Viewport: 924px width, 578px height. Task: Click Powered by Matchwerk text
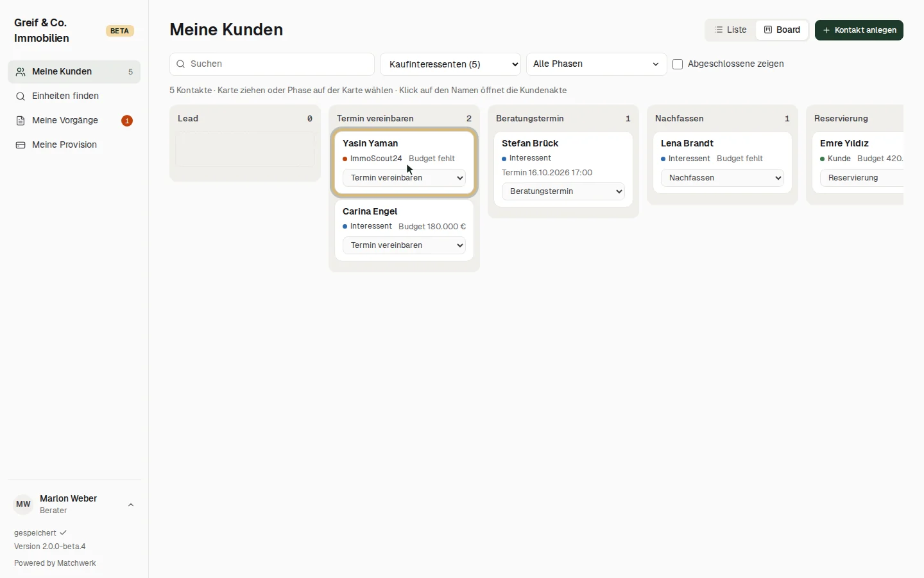[55, 563]
